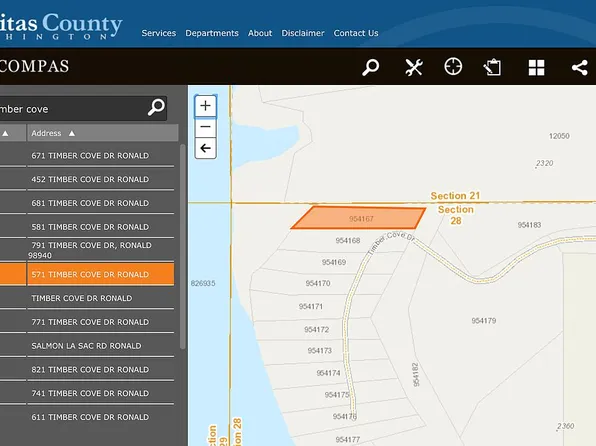Submit search using sidebar magnifier icon

tap(156, 108)
